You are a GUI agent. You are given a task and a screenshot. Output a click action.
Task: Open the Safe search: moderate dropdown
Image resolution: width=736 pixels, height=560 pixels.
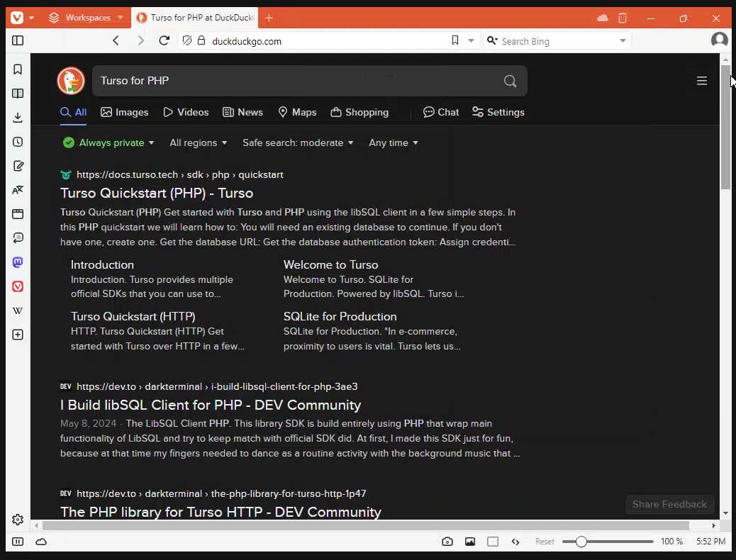pos(298,142)
